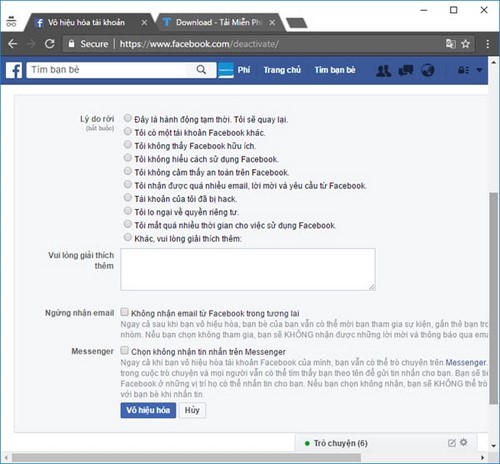Click the Facebook logo icon
Screen dimensions: 500x464
point(14,70)
